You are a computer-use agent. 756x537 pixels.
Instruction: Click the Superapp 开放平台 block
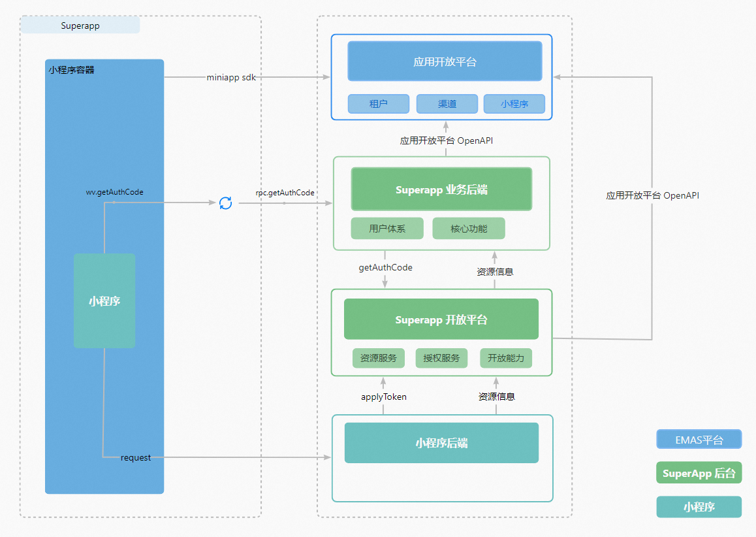(x=441, y=319)
